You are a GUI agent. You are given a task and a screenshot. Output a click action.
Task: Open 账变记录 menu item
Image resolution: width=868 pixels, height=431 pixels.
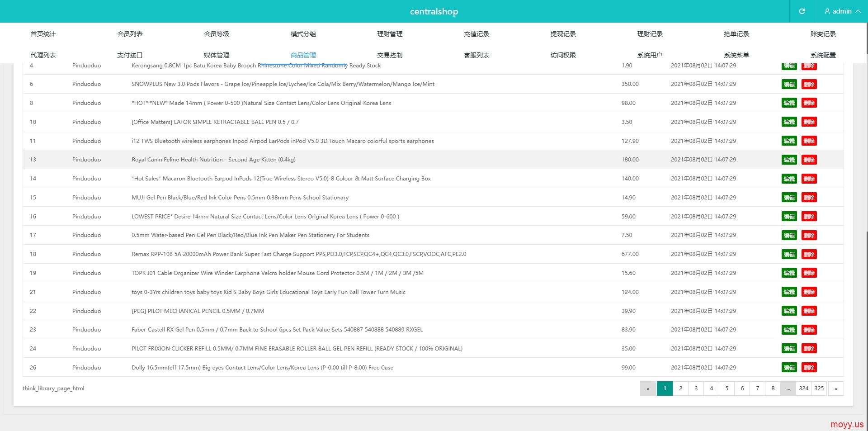[823, 34]
